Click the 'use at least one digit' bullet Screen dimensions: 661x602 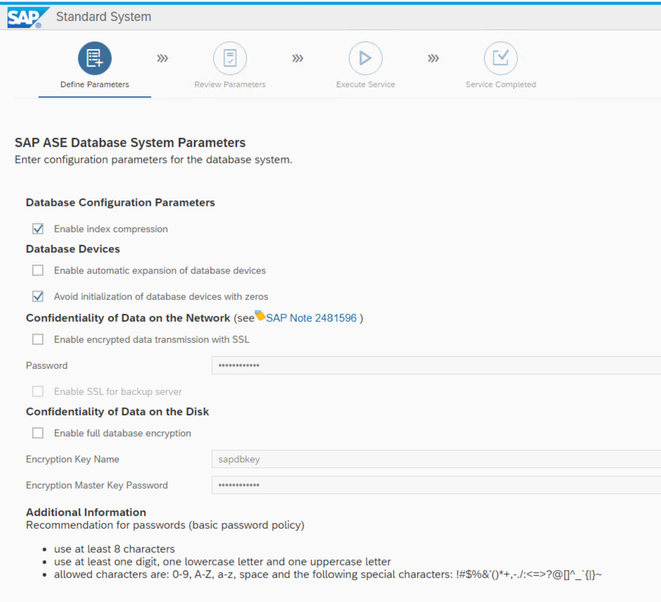click(x=222, y=562)
